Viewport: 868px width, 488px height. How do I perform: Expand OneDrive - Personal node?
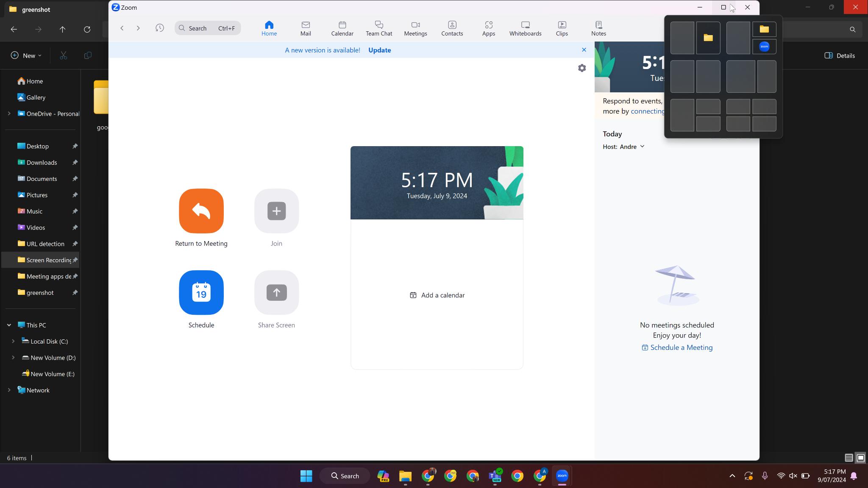[x=9, y=114]
